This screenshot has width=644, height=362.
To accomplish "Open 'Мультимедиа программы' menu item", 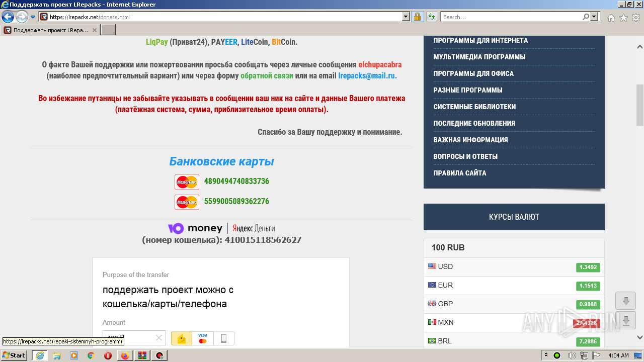I will pos(479,57).
